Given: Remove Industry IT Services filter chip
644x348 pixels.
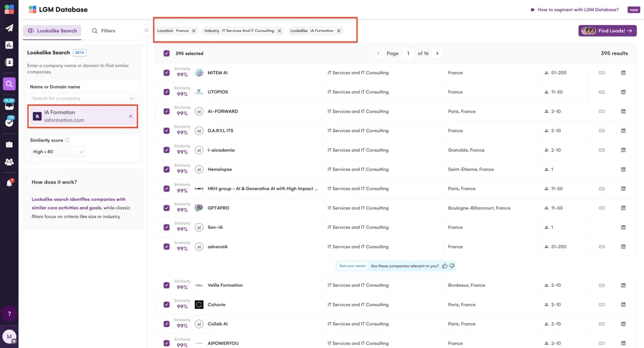Looking at the screenshot, I should (x=279, y=31).
